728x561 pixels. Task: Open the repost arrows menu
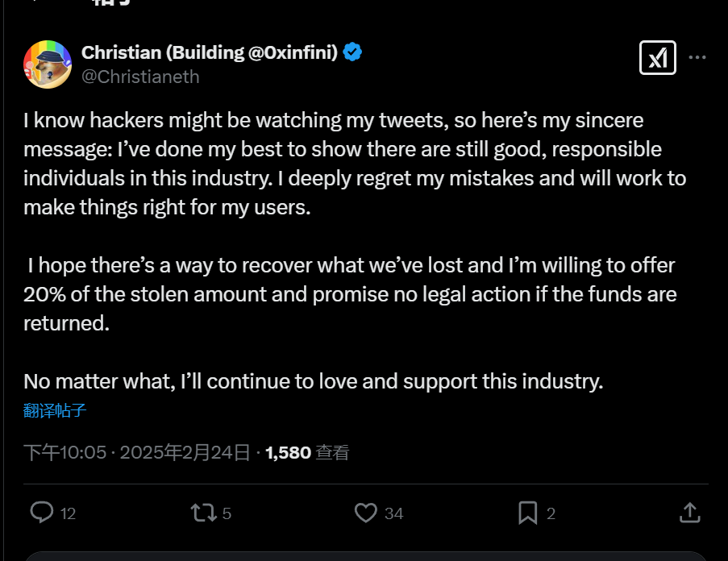pos(201,513)
